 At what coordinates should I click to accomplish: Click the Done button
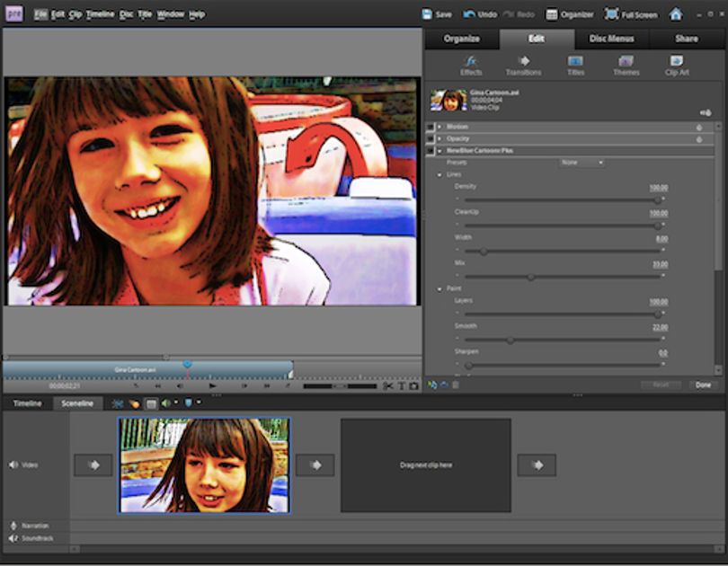tap(703, 385)
